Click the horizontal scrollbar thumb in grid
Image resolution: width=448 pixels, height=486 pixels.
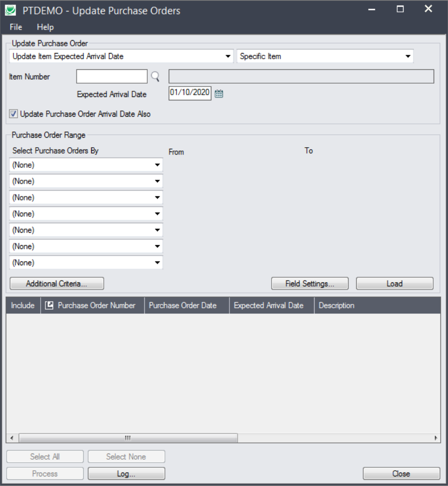pyautogui.click(x=128, y=438)
